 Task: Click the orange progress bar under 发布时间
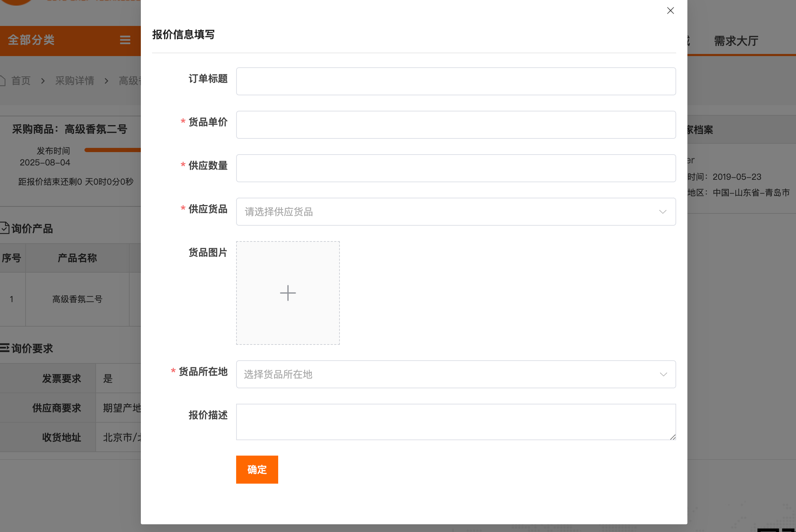tap(112, 150)
